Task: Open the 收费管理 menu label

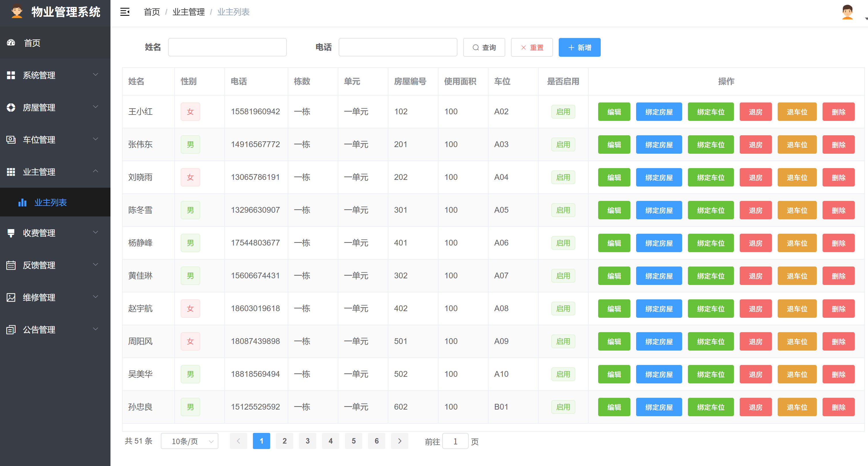Action: [39, 233]
